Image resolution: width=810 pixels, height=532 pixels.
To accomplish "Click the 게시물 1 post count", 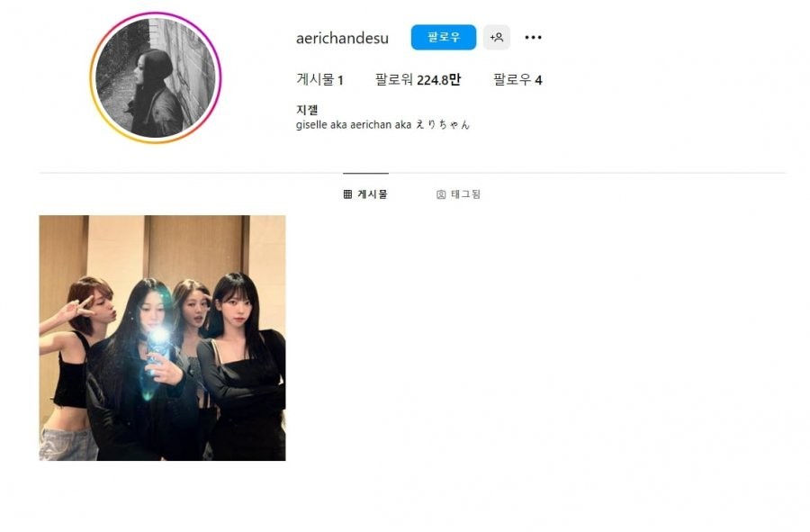I will click(x=319, y=79).
